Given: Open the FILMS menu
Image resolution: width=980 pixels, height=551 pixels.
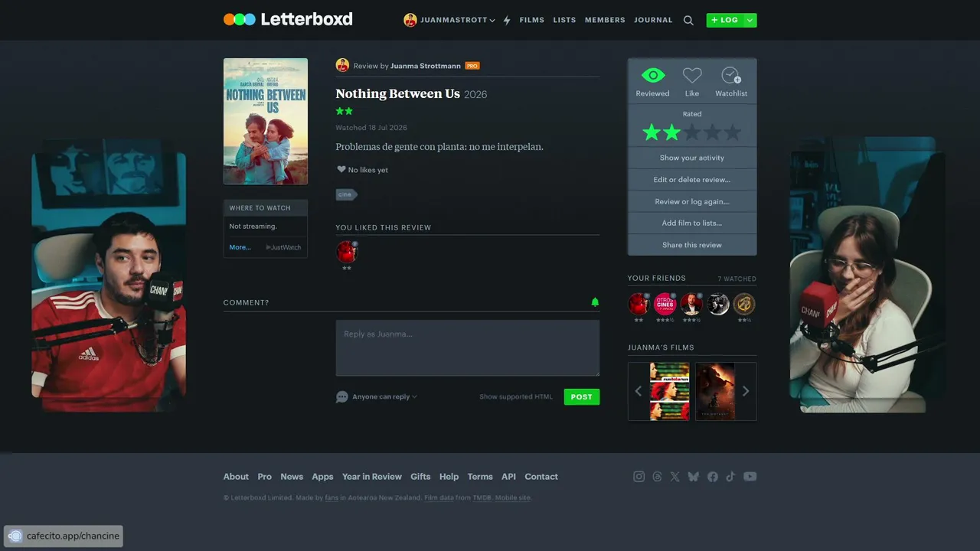Looking at the screenshot, I should [531, 20].
